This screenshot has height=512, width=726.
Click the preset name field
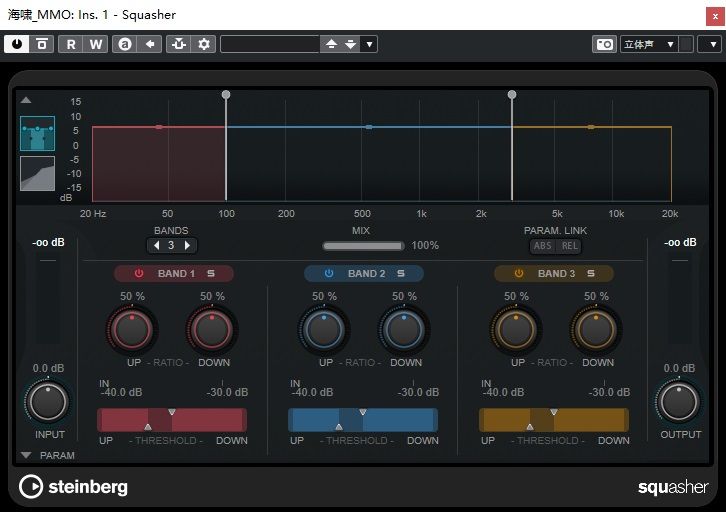coord(270,44)
